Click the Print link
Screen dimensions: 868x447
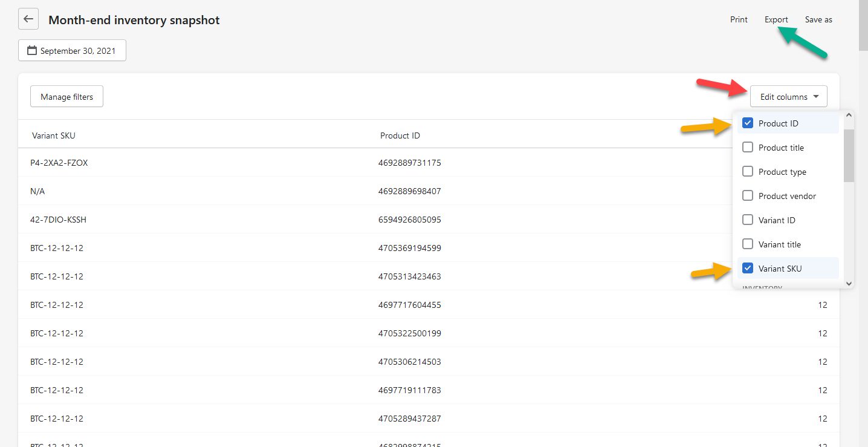739,19
